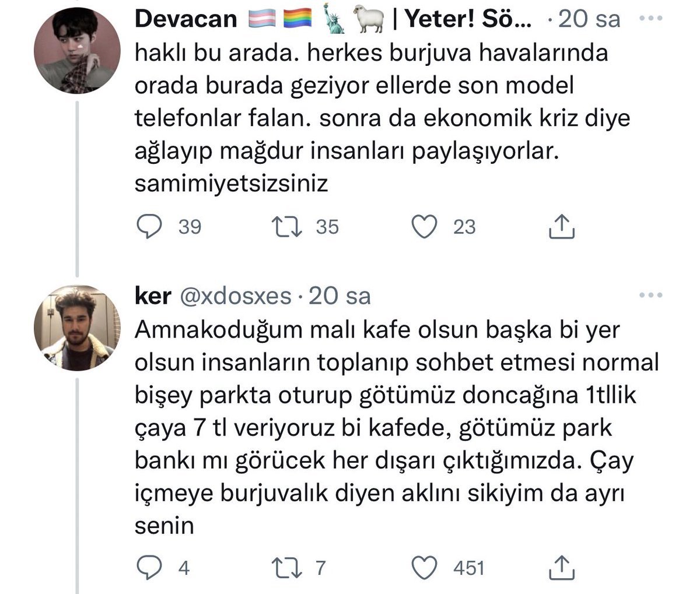Open Devacan's profile picture
Viewport: 700px width, 594px height.
(78, 51)
